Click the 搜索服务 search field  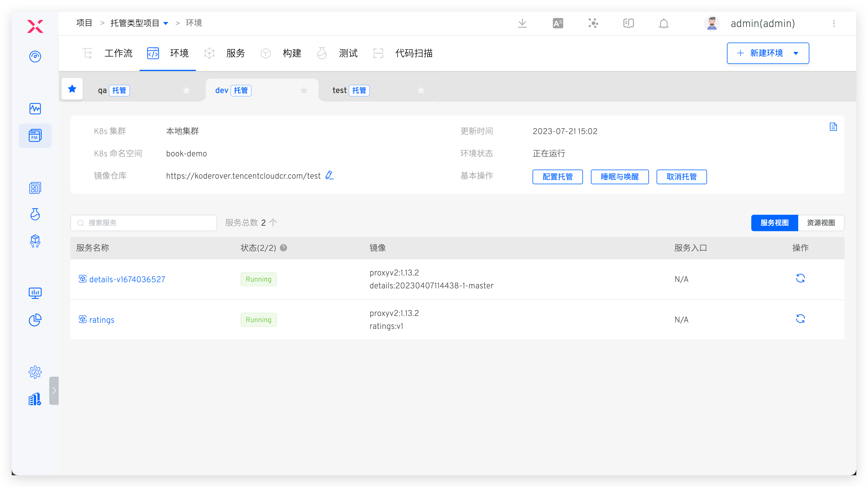pos(144,223)
